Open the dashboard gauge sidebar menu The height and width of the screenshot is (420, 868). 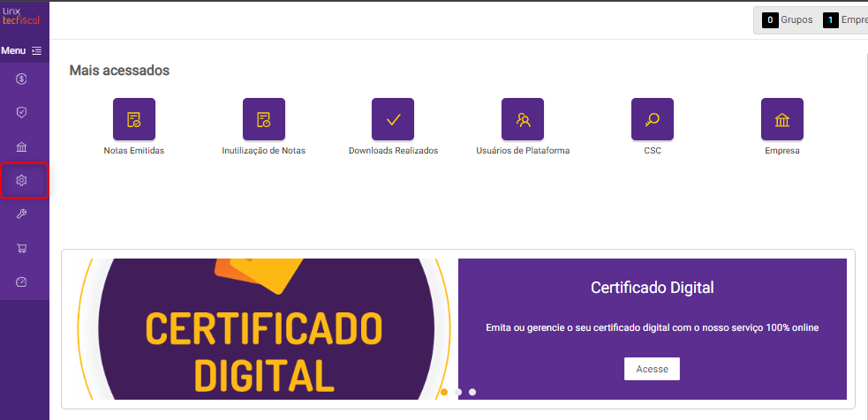[x=21, y=282]
